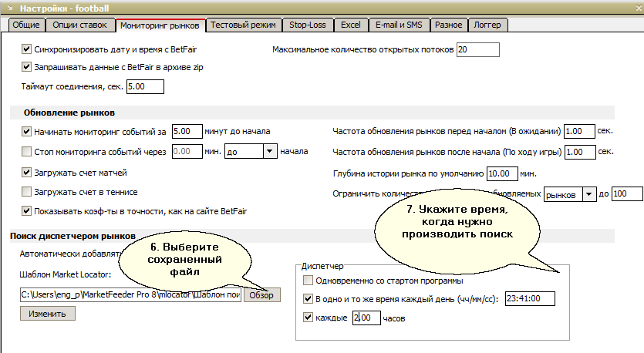Screen dimensions: 644x353
Task: Click the Поиск диспетчером рынков header
Action: (x=72, y=236)
